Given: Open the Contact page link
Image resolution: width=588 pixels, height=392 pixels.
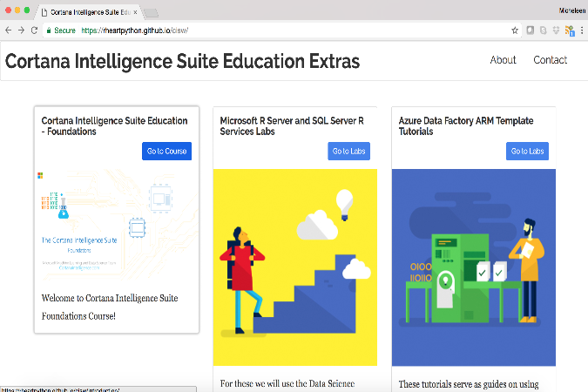Looking at the screenshot, I should click(x=550, y=60).
